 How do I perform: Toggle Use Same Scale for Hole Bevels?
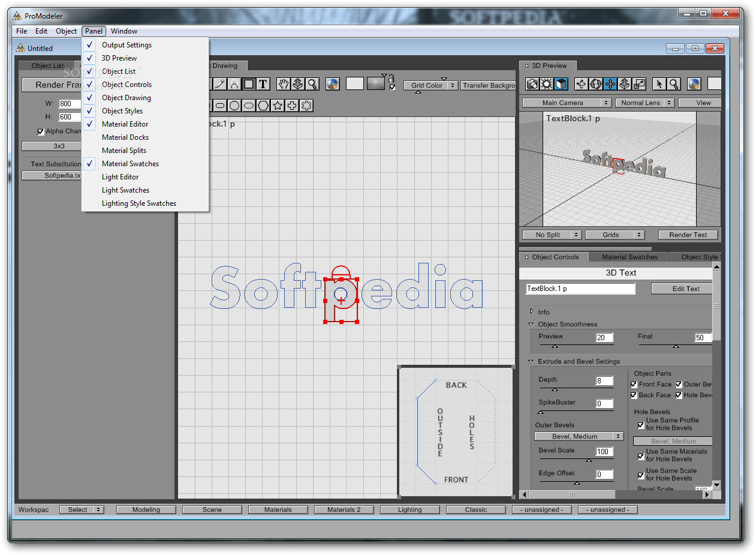click(x=641, y=475)
